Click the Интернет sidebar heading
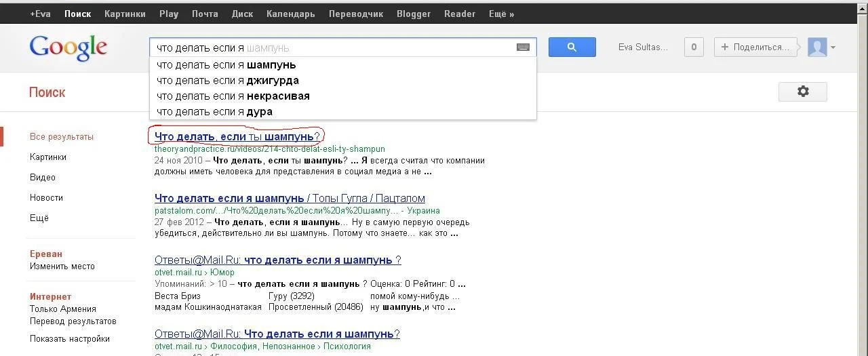The height and width of the screenshot is (356, 868). pyautogui.click(x=50, y=296)
